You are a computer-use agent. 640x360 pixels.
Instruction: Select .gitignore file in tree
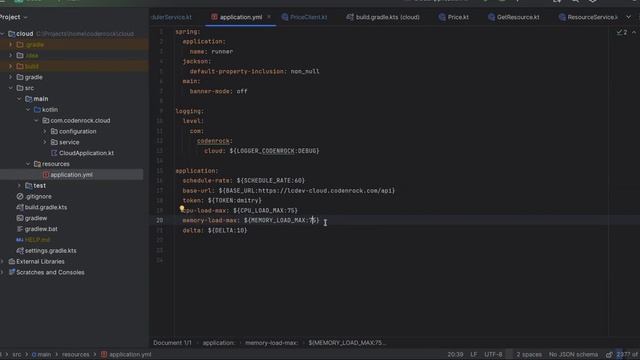38,196
